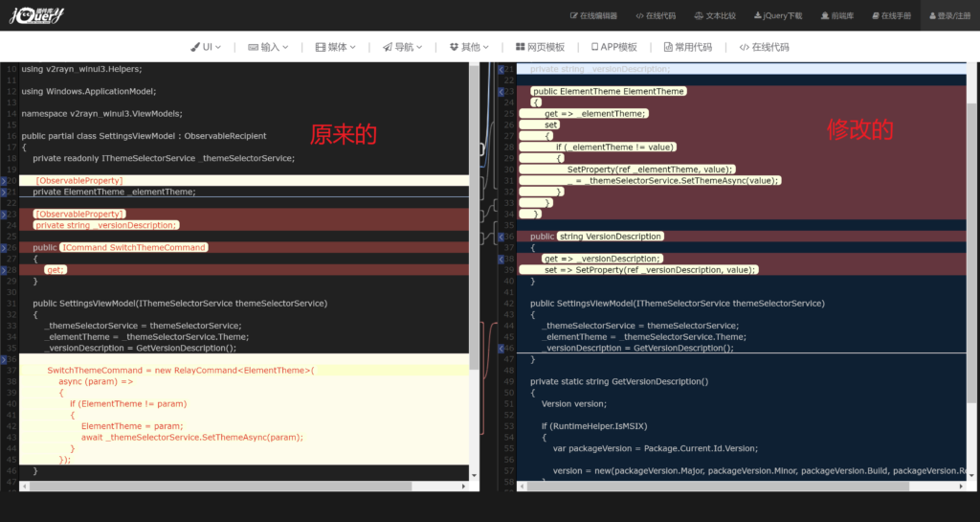Open the 文本比较 tool link

[x=715, y=15]
